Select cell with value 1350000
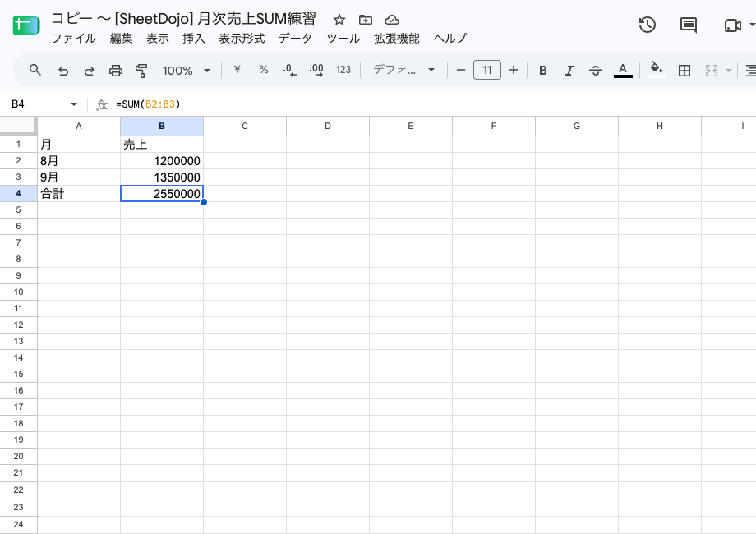 point(162,177)
